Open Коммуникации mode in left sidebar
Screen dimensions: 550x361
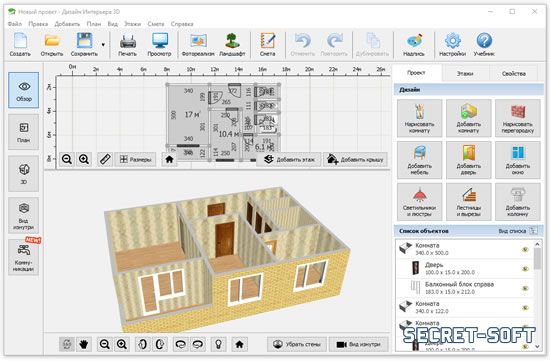tap(24, 257)
